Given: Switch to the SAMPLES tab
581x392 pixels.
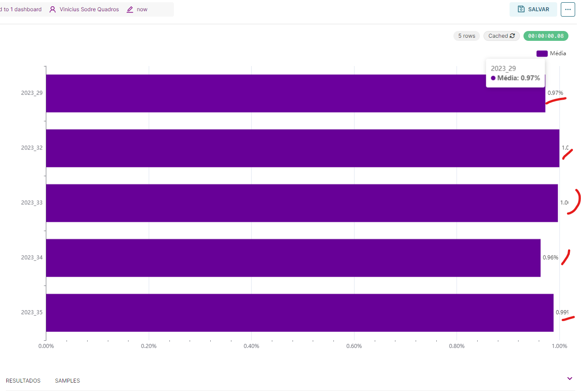Looking at the screenshot, I should point(67,380).
